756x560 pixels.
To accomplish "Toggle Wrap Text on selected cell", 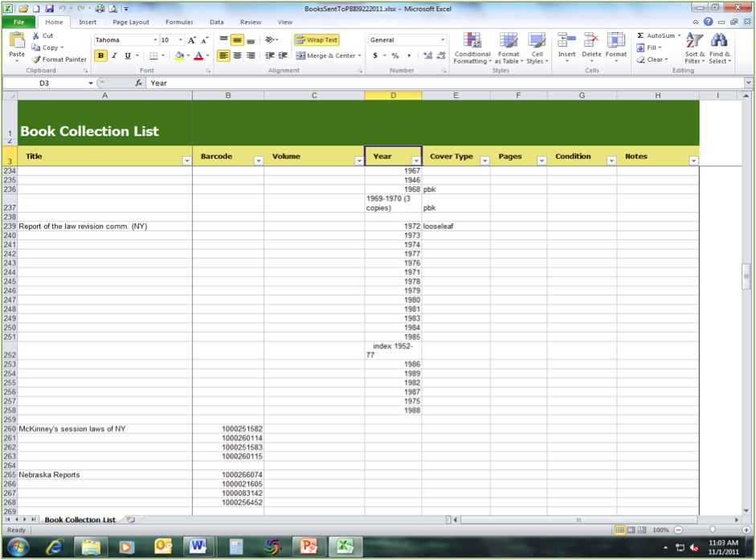I will [x=317, y=39].
